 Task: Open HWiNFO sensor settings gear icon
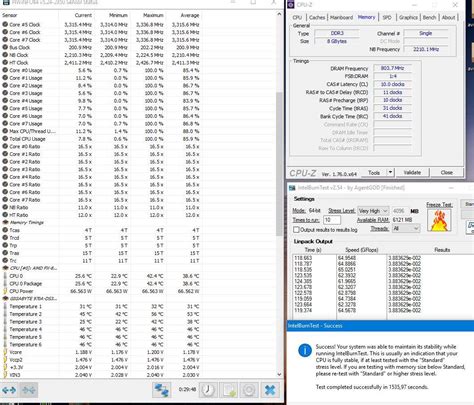coord(249,390)
